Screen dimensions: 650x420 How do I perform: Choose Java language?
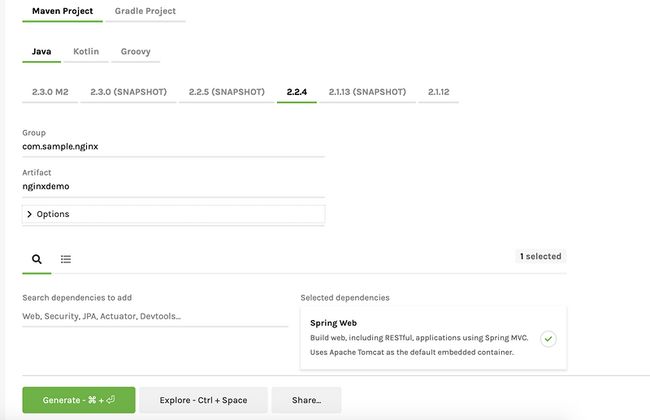pos(41,52)
